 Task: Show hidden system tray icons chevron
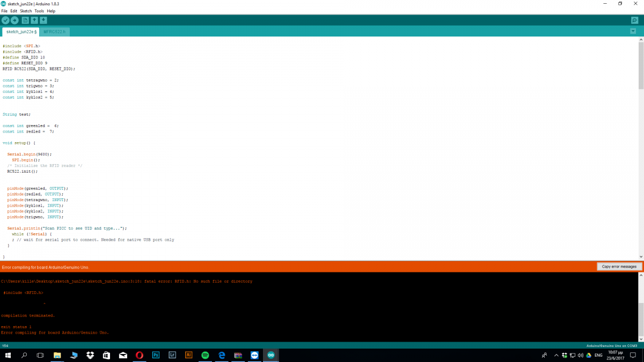pyautogui.click(x=556, y=355)
